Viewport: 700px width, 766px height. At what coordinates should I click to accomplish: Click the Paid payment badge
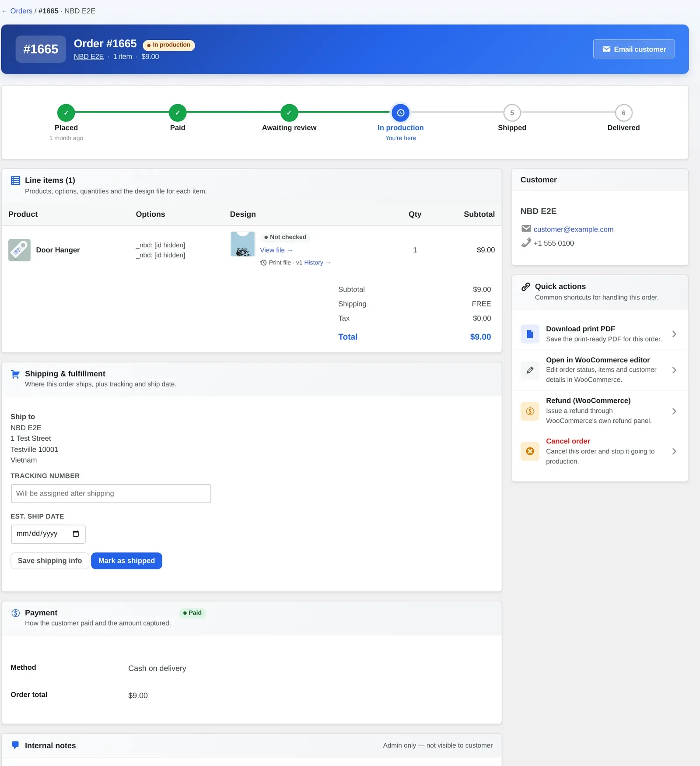pos(192,613)
